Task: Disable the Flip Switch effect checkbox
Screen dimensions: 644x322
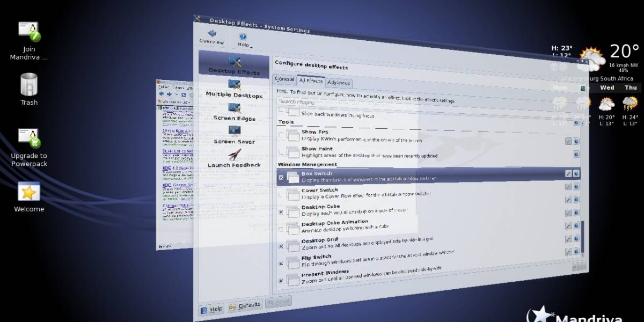Action: point(281,264)
